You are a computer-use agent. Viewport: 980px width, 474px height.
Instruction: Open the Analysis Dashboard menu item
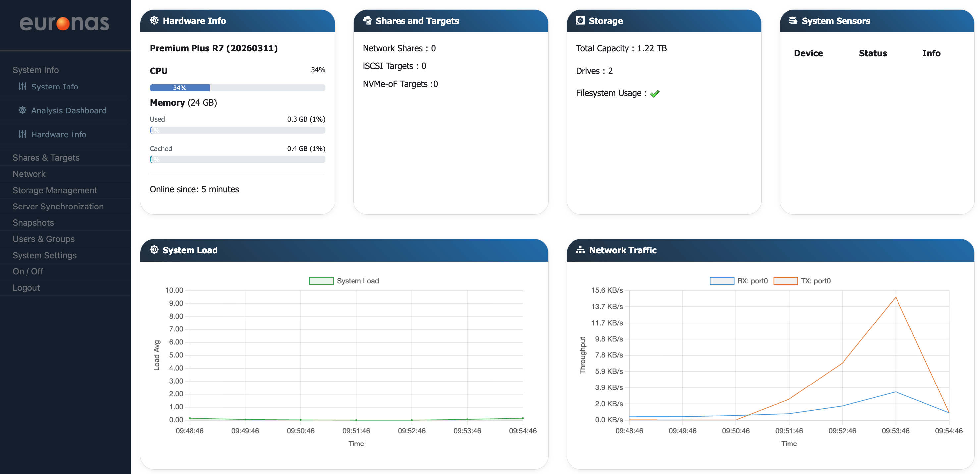tap(69, 110)
